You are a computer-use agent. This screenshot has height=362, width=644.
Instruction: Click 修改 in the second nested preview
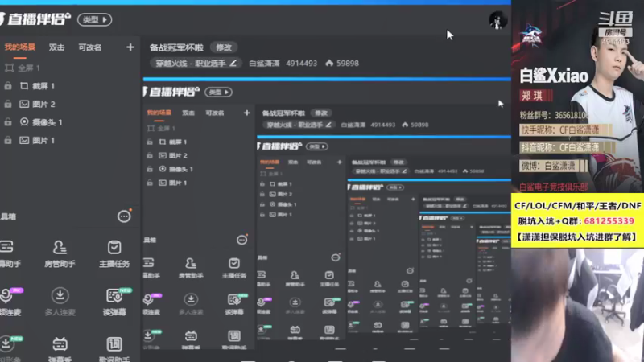398,162
